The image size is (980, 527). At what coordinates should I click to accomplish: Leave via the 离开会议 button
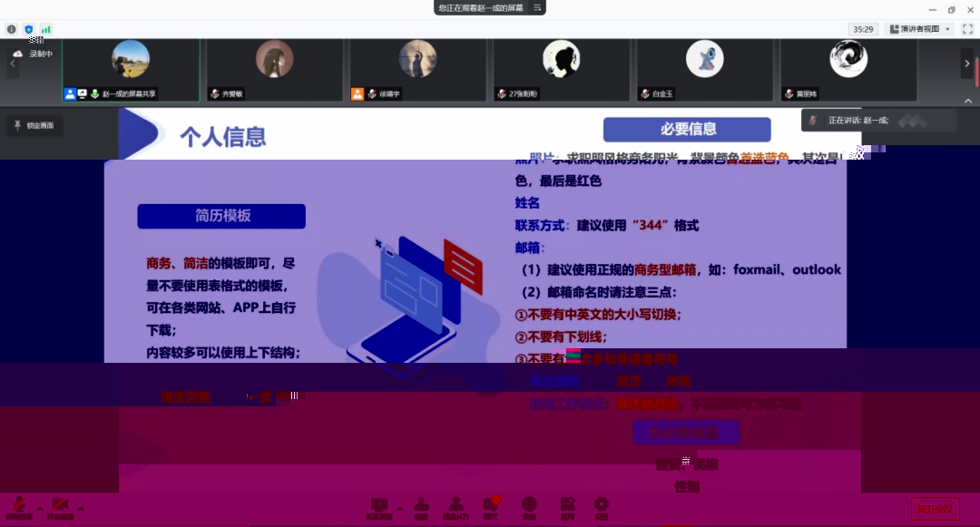(x=935, y=509)
